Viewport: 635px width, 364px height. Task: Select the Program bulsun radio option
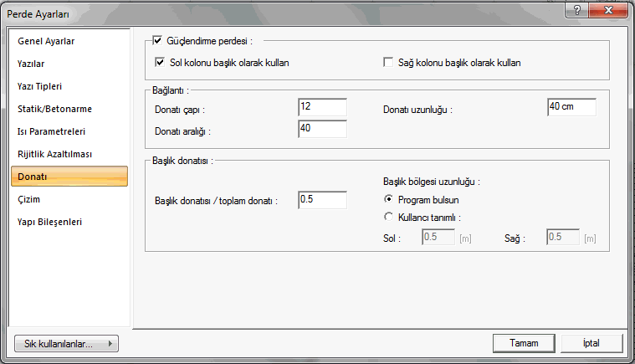click(x=388, y=199)
